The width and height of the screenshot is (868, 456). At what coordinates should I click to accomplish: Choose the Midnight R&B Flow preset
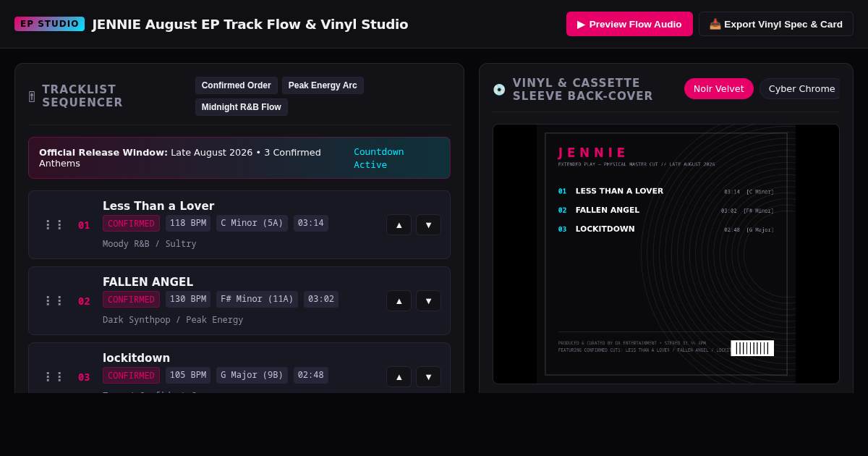pyautogui.click(x=242, y=107)
